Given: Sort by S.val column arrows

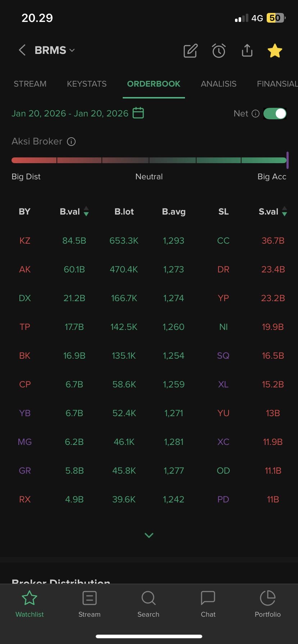Looking at the screenshot, I should tap(284, 211).
